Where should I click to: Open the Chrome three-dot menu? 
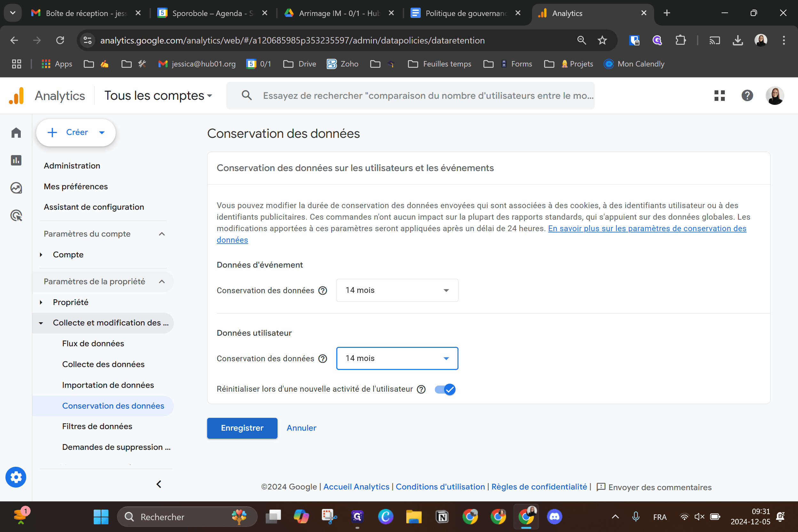(x=784, y=40)
